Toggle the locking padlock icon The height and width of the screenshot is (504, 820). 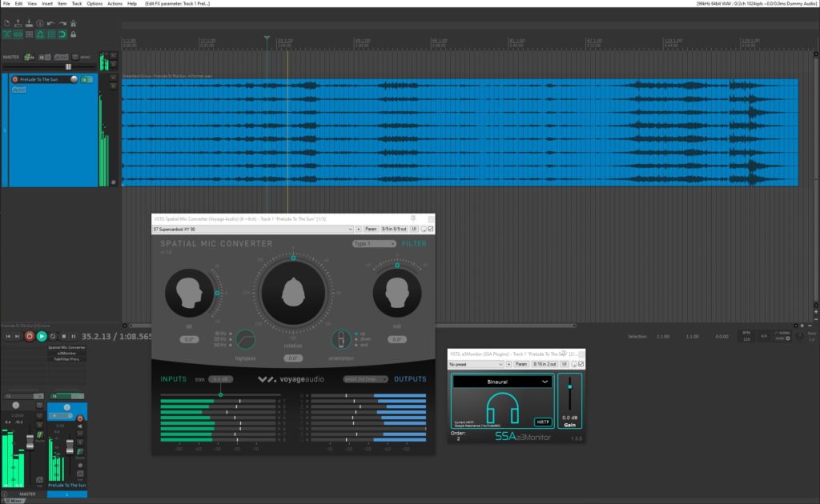point(73,34)
